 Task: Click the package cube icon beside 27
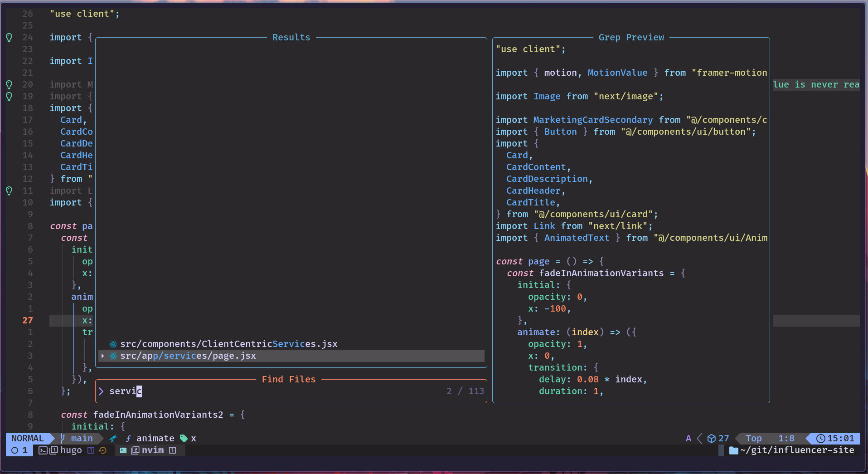point(711,438)
